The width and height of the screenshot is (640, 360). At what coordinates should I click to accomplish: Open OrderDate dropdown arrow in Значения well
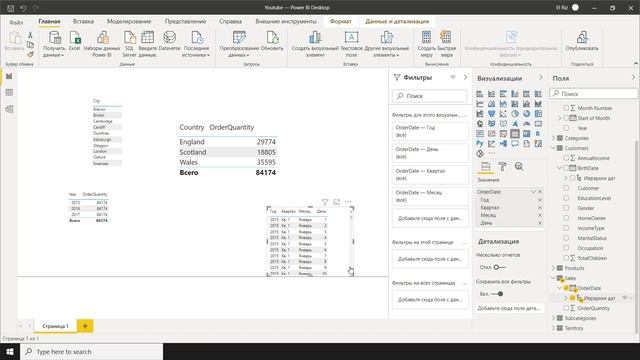(x=533, y=192)
